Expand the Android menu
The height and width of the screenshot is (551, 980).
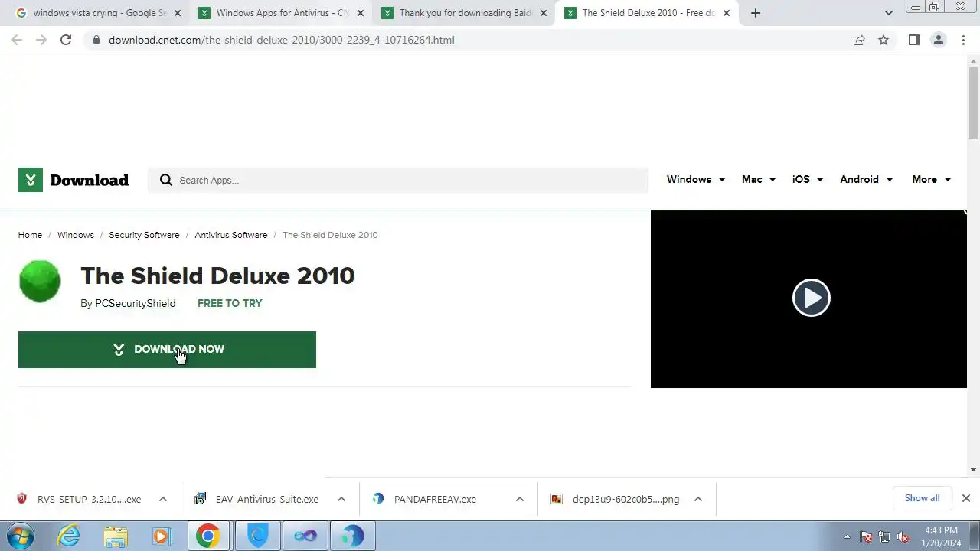[x=866, y=179]
